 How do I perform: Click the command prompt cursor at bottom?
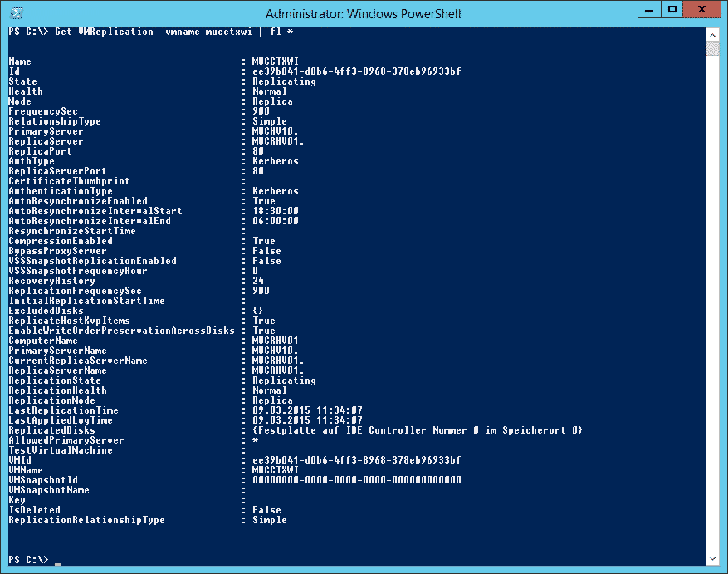[x=57, y=564]
